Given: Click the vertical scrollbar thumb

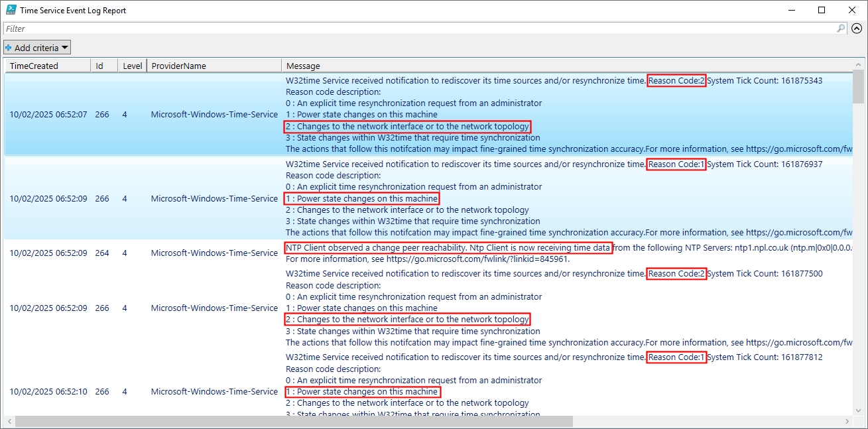Looking at the screenshot, I should click(x=858, y=86).
